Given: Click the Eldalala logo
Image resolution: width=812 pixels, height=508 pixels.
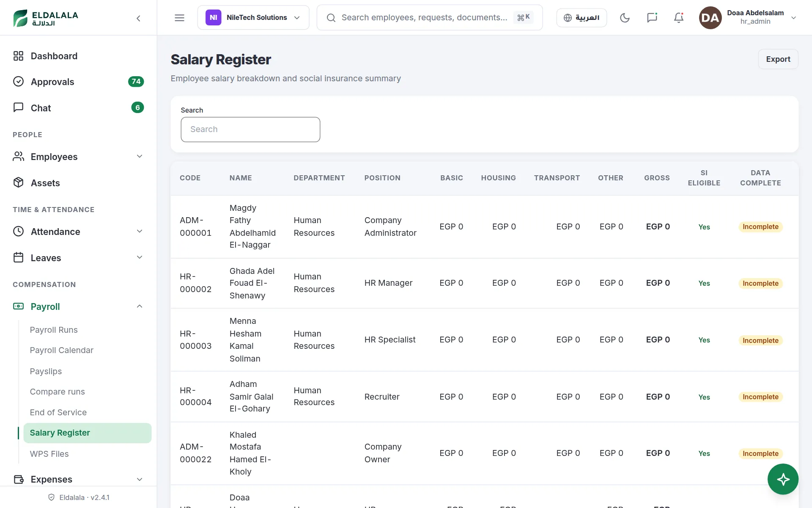Looking at the screenshot, I should pyautogui.click(x=46, y=18).
